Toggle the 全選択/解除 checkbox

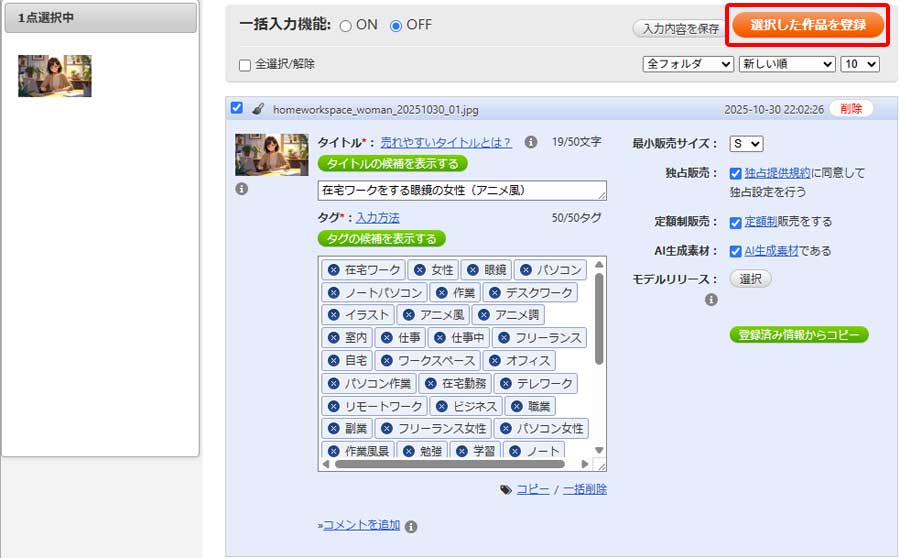245,65
